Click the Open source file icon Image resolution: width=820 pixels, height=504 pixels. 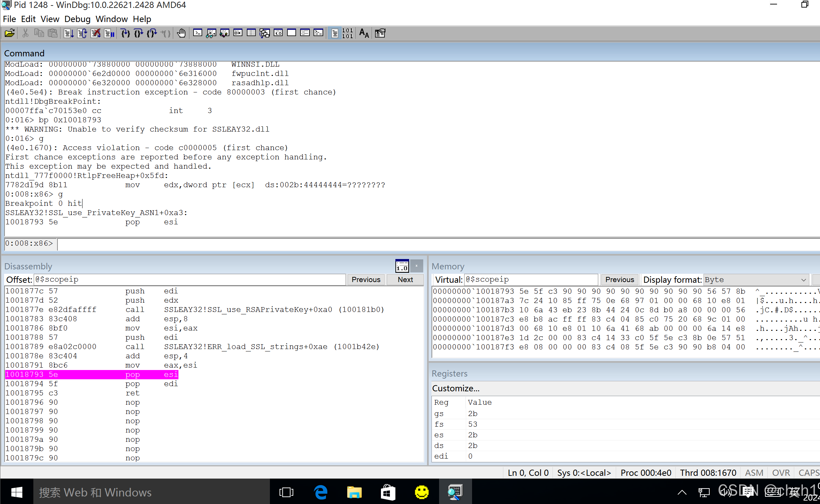tap(10, 33)
